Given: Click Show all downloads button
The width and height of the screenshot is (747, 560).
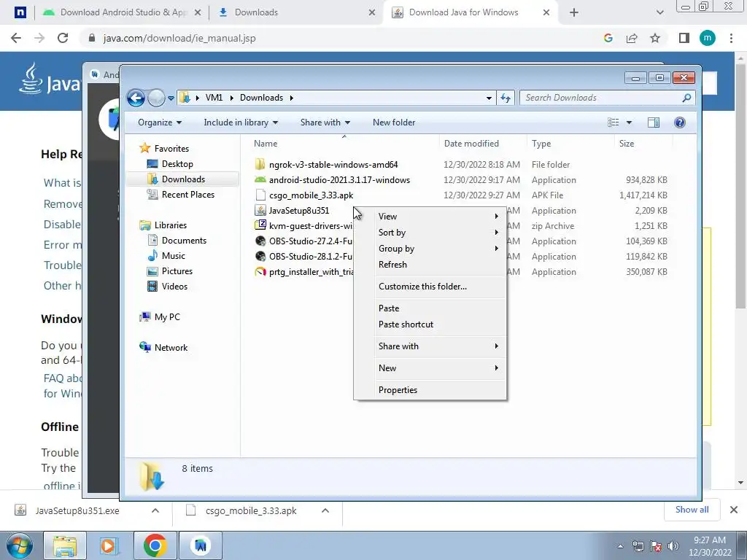Looking at the screenshot, I should [x=692, y=510].
